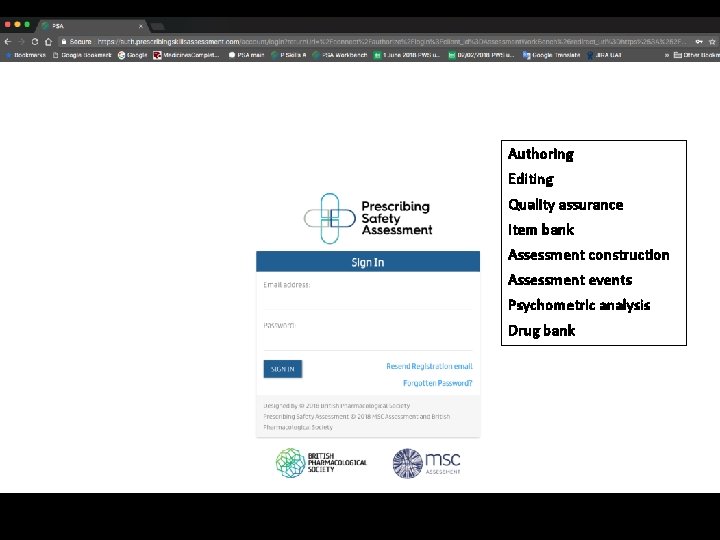This screenshot has width=720, height=540.
Task: Click the Password field
Action: (368, 341)
